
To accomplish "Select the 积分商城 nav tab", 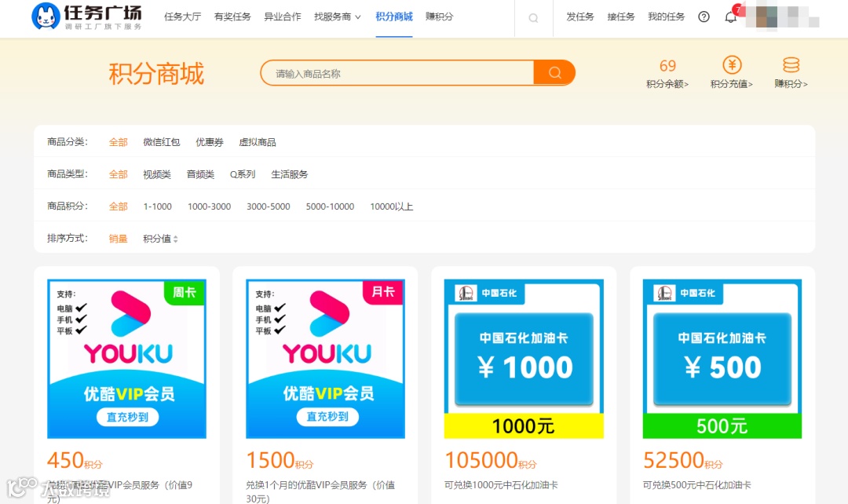I will pos(394,16).
